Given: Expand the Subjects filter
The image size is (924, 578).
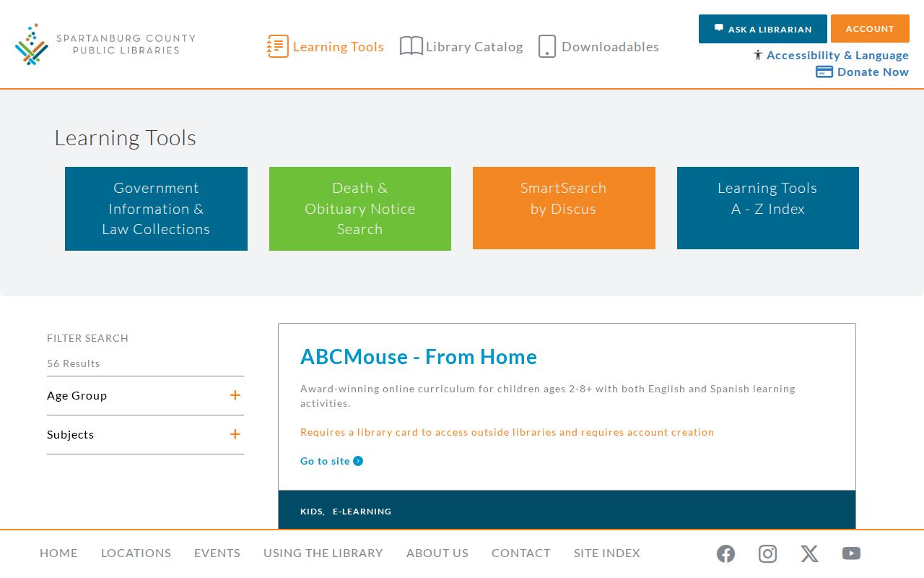Looking at the screenshot, I should pyautogui.click(x=145, y=434).
